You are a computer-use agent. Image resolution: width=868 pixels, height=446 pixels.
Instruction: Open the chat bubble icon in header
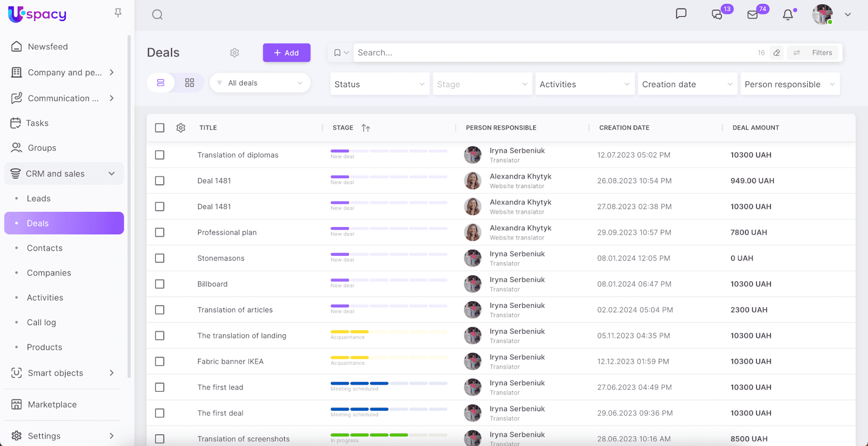click(x=681, y=14)
